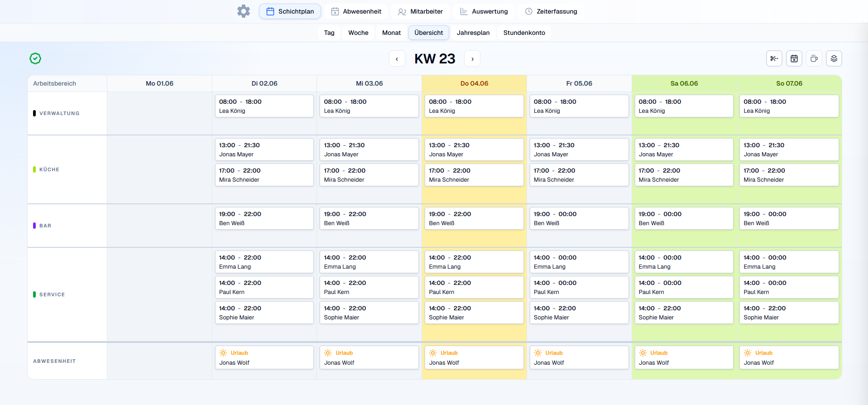The height and width of the screenshot is (405, 868).
Task: Click the lime Küche color marker
Action: (x=34, y=169)
